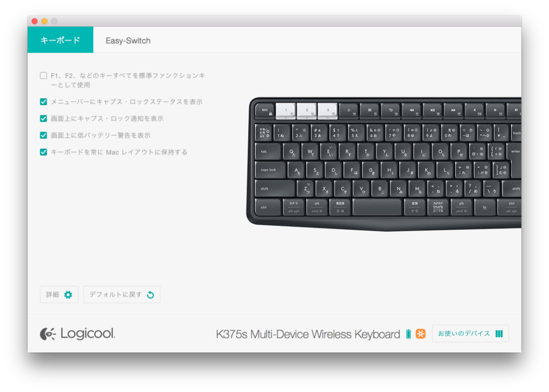Click the caps lock key on keyboard image
Viewport: 549px width, 392px height.
(270, 170)
